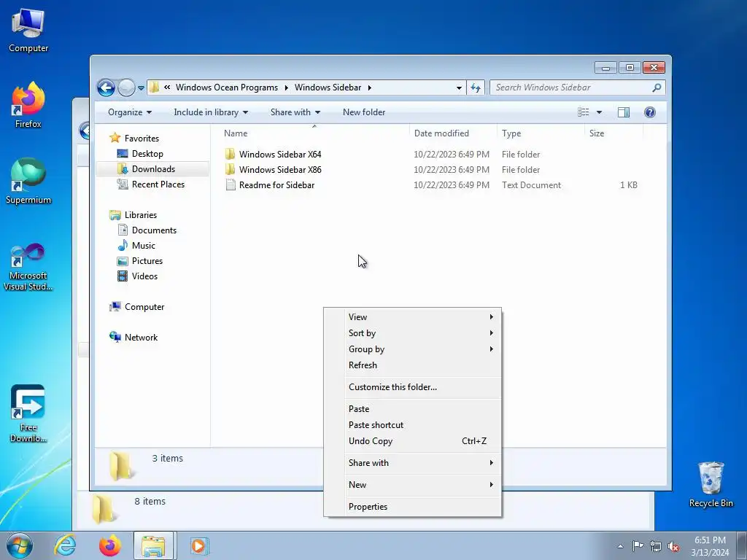Launch Windows Media Player from taskbar
The image size is (747, 560).
point(198,545)
